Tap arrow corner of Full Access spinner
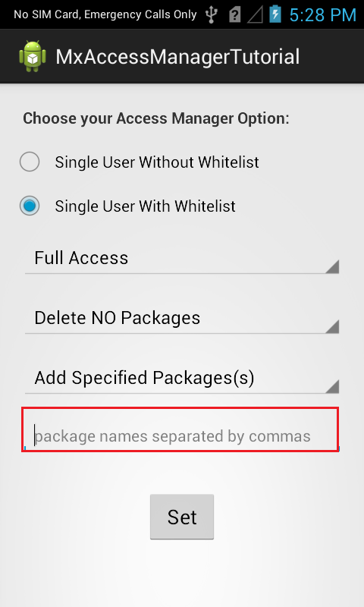The image size is (364, 607). click(x=332, y=267)
